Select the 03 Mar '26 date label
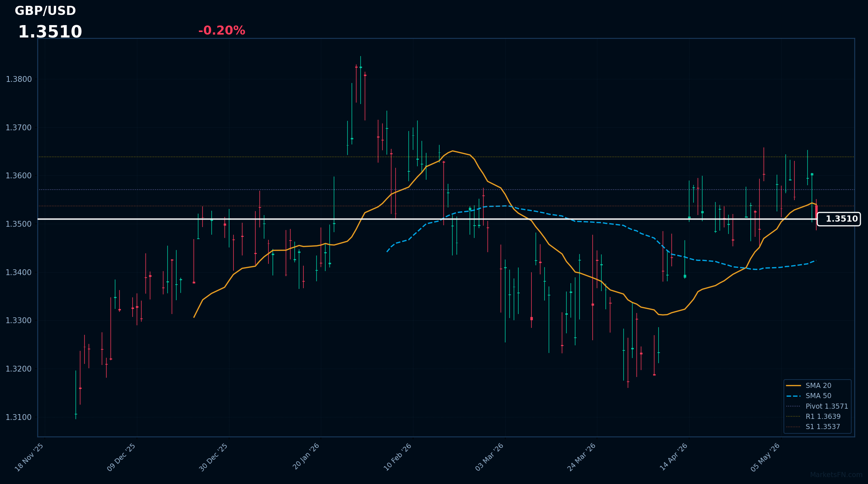 pyautogui.click(x=490, y=457)
